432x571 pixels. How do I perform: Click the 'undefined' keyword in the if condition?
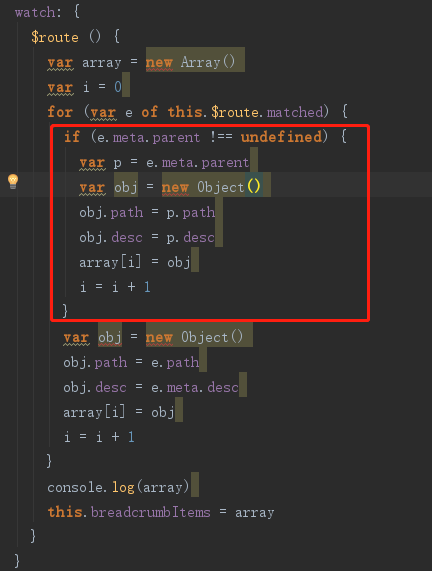(x=282, y=137)
